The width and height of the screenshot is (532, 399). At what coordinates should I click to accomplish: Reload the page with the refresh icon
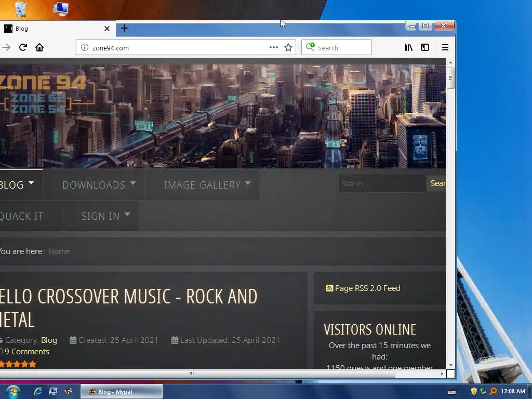23,47
